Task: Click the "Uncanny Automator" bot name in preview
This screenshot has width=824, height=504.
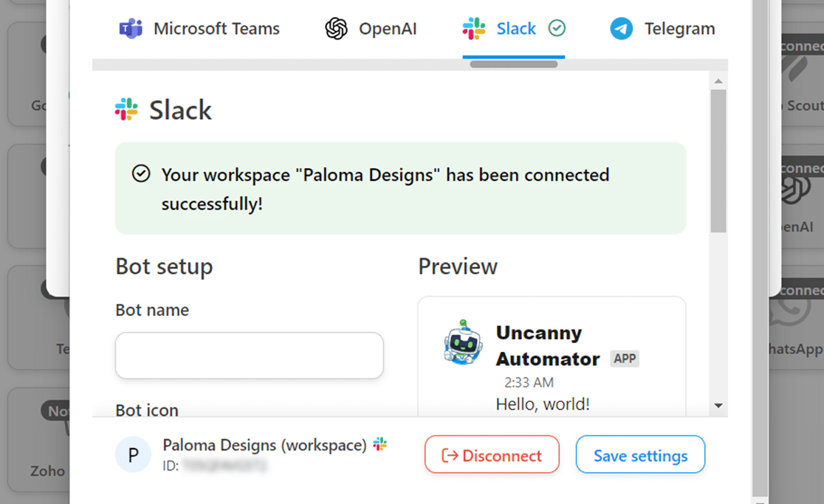Action: 548,346
